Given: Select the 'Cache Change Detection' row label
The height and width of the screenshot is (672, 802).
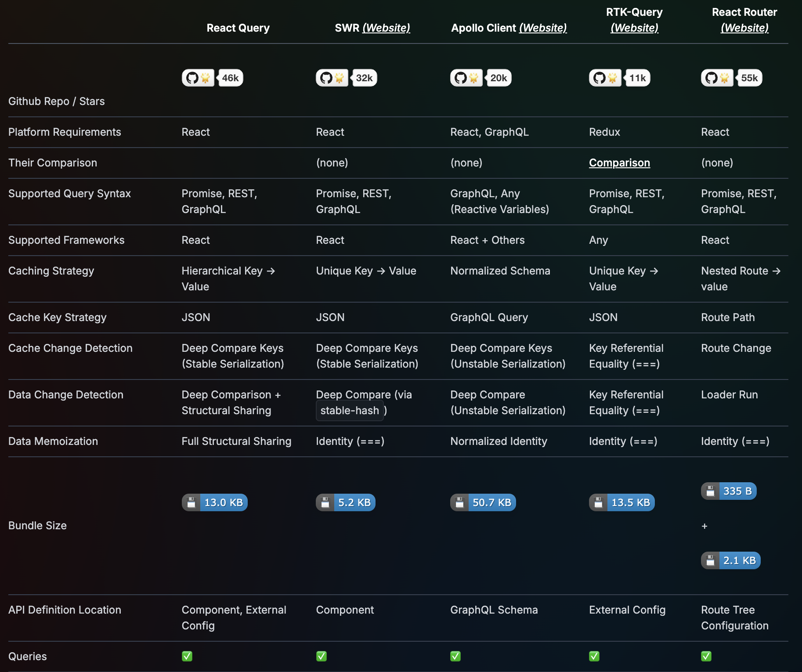Looking at the screenshot, I should click(70, 348).
